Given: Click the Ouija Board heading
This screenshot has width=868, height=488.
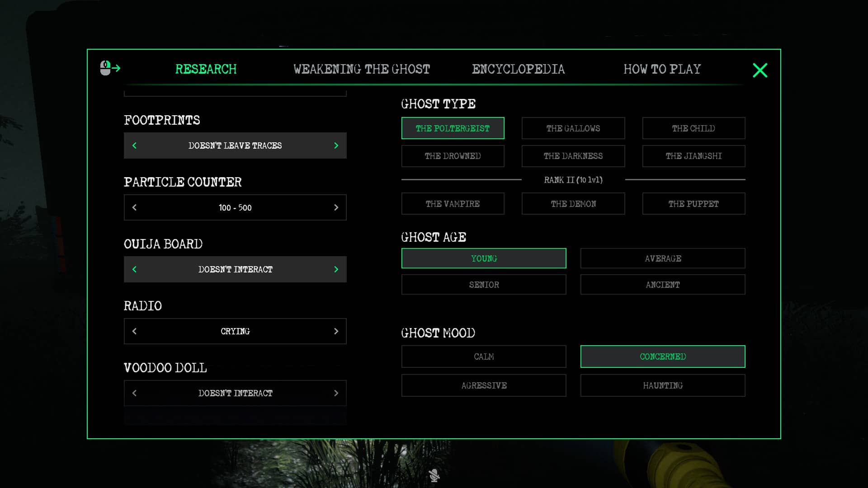Looking at the screenshot, I should click(x=163, y=244).
